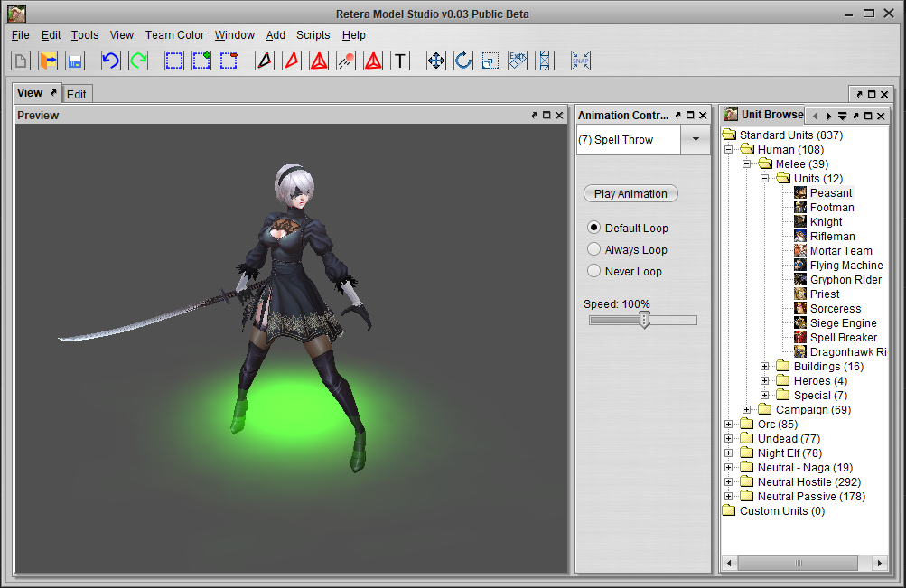Open the Unit Browser tab list dropdown
The height and width of the screenshot is (588, 906).
pos(842,117)
